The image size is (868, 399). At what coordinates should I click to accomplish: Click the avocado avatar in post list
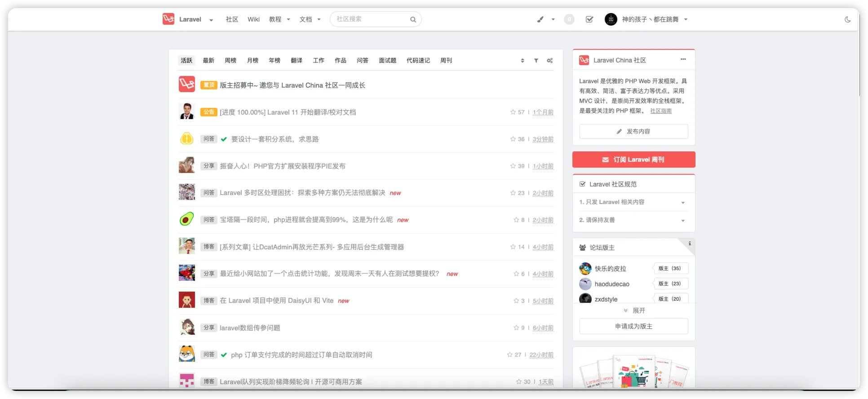click(x=187, y=219)
